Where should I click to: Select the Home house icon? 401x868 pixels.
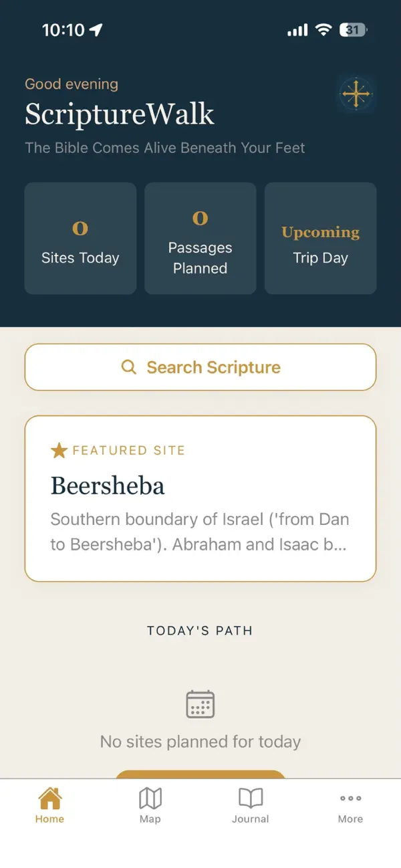[x=49, y=797]
